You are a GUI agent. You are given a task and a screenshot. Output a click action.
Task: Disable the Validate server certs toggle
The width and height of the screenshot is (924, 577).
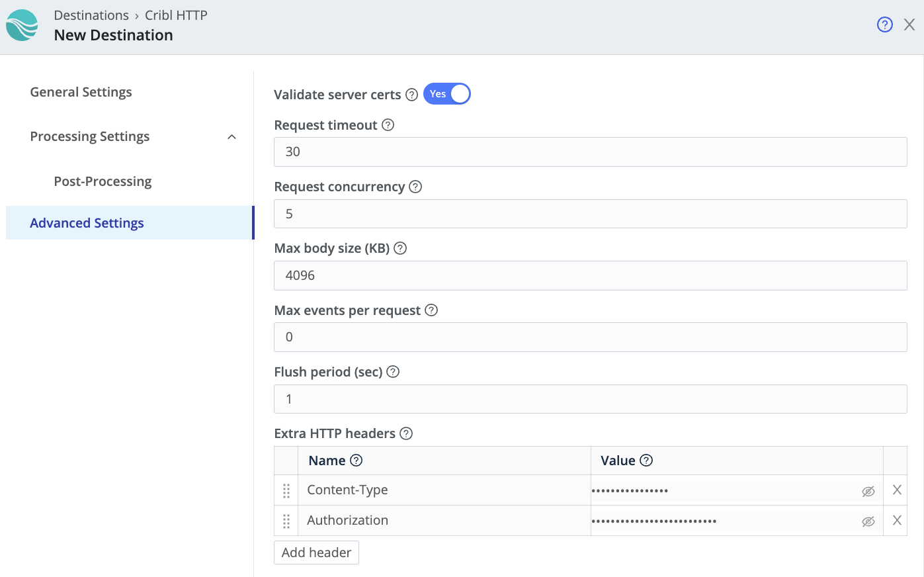pos(447,93)
